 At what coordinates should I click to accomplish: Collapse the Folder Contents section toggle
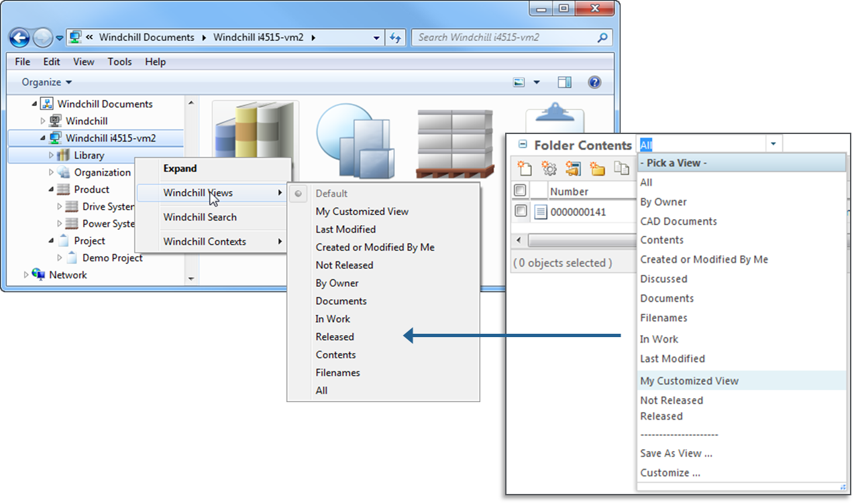click(522, 144)
